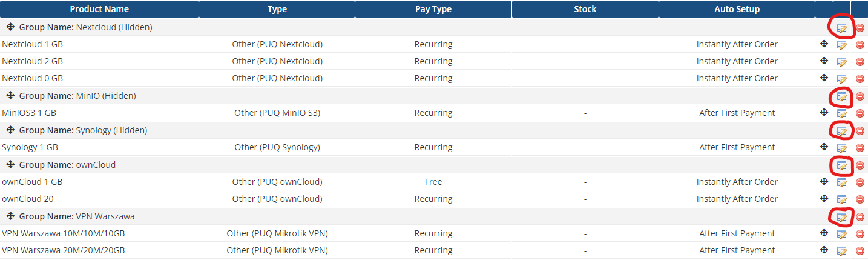Select the Synology 1 GB product row
868x260 pixels.
[x=434, y=147]
